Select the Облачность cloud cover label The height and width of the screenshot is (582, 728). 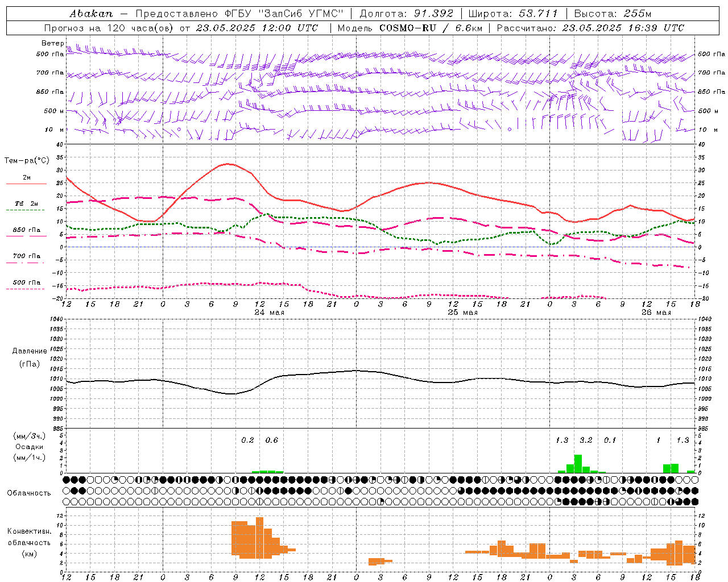coord(29,493)
